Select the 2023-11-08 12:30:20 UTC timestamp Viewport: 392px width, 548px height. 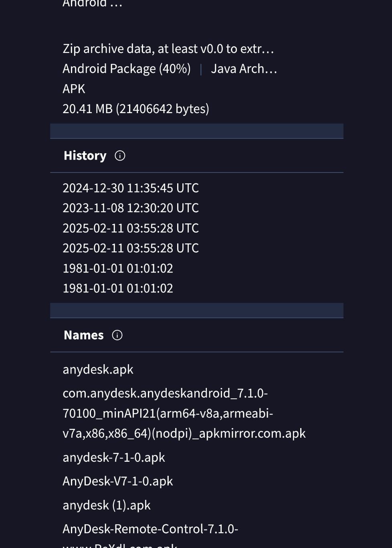(x=131, y=208)
